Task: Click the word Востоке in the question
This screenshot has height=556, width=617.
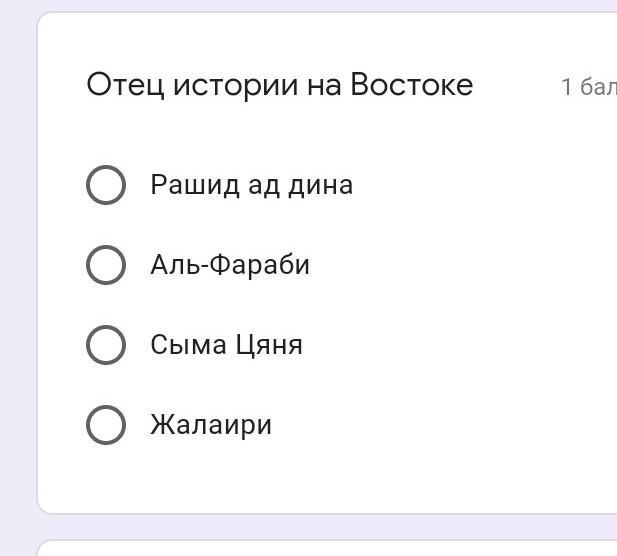Action: [411, 85]
